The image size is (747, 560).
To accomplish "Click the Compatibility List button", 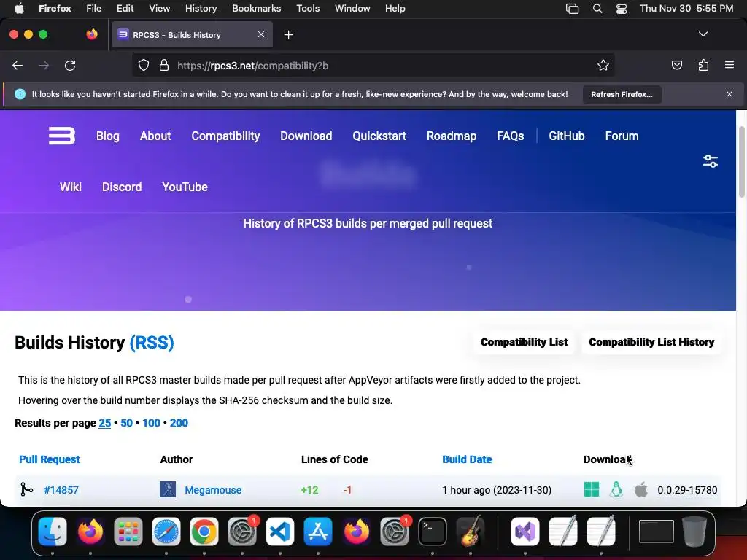I will click(x=524, y=342).
